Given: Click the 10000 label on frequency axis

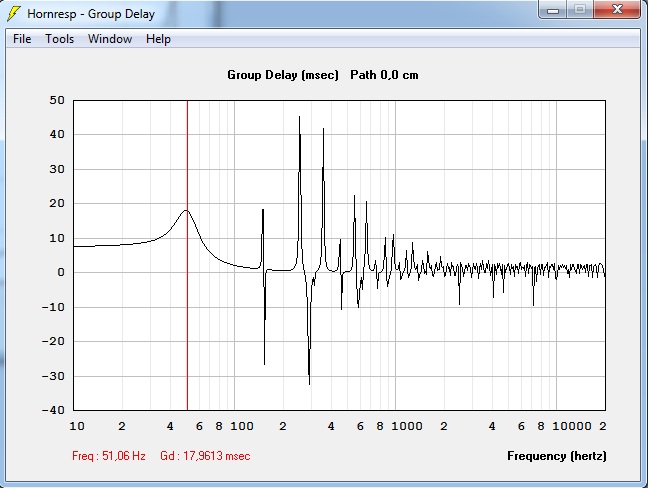Looking at the screenshot, I should [x=572, y=426].
